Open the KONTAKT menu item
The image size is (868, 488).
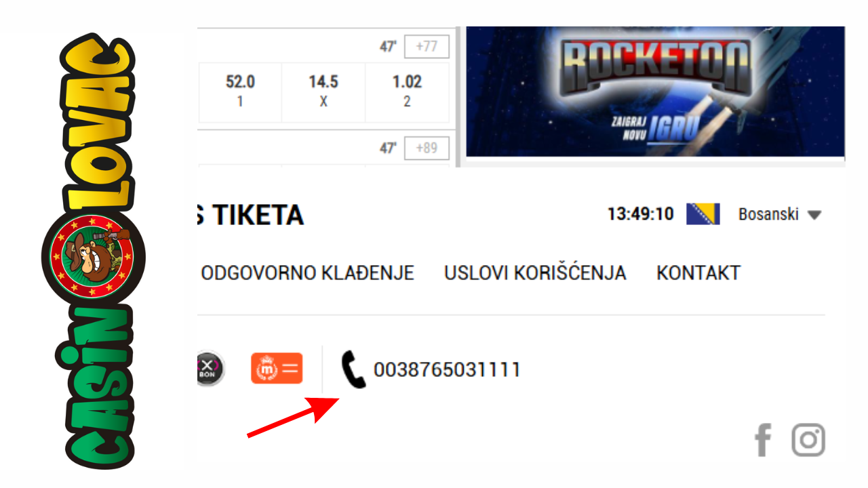[x=698, y=273]
